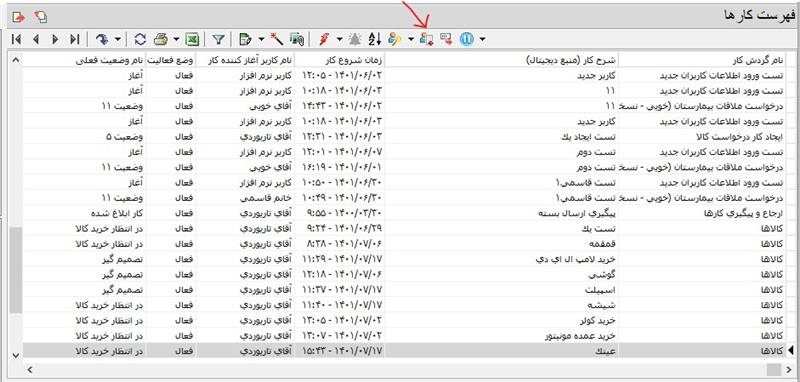Click the status کار ابلاغ شده

(116, 213)
